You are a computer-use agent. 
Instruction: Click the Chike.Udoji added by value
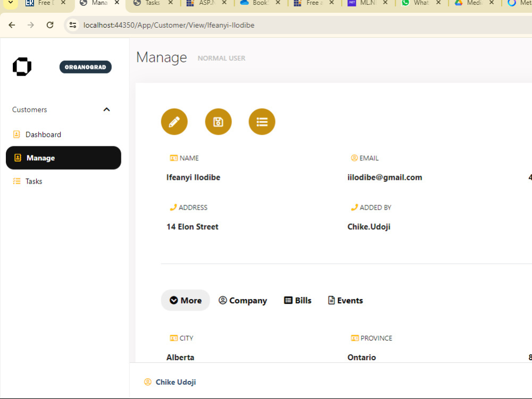coord(369,227)
